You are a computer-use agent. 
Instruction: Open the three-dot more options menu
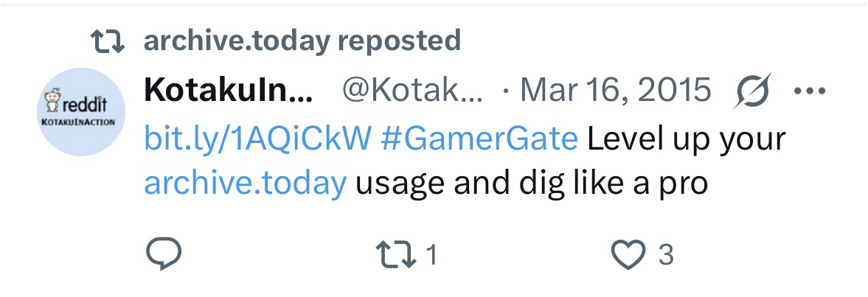click(x=810, y=91)
